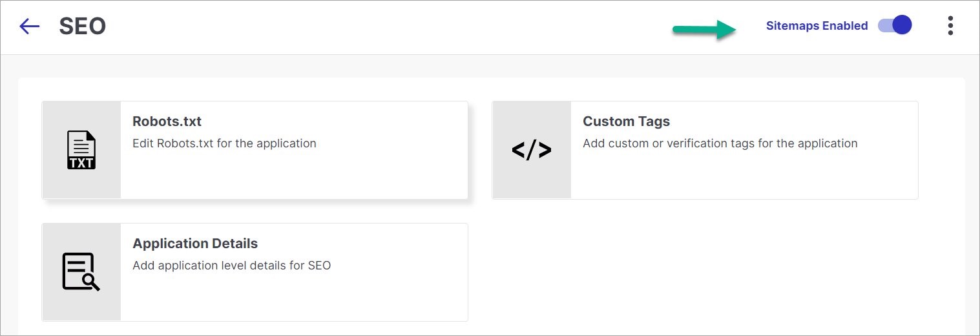Open the three-dot more options menu
This screenshot has width=980, height=336.
click(x=950, y=26)
